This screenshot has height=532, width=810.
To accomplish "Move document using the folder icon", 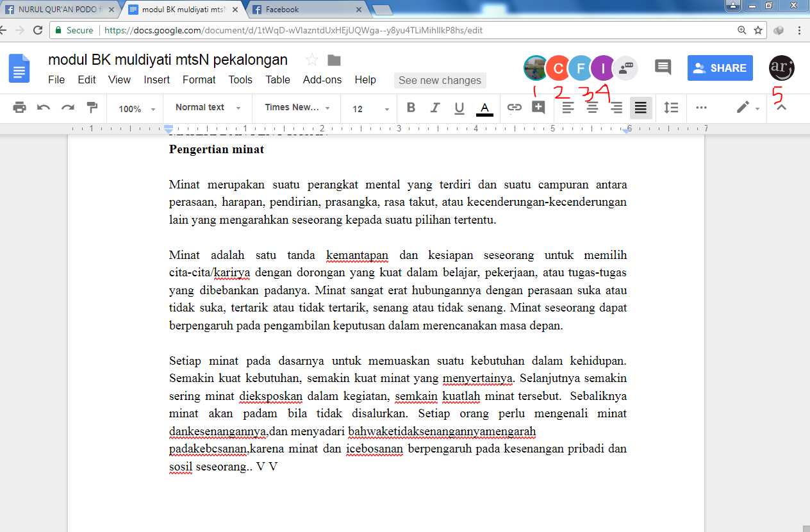I will tap(334, 60).
